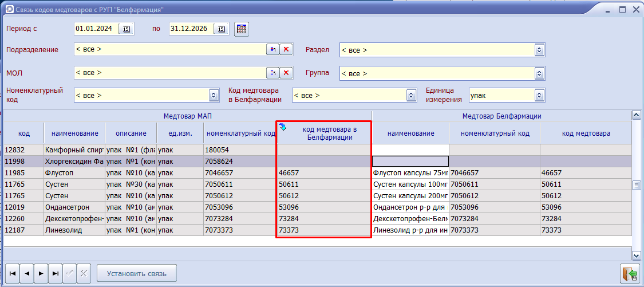Open the МОЛ selection list icon
This screenshot has width=644, height=287.
pyautogui.click(x=273, y=73)
